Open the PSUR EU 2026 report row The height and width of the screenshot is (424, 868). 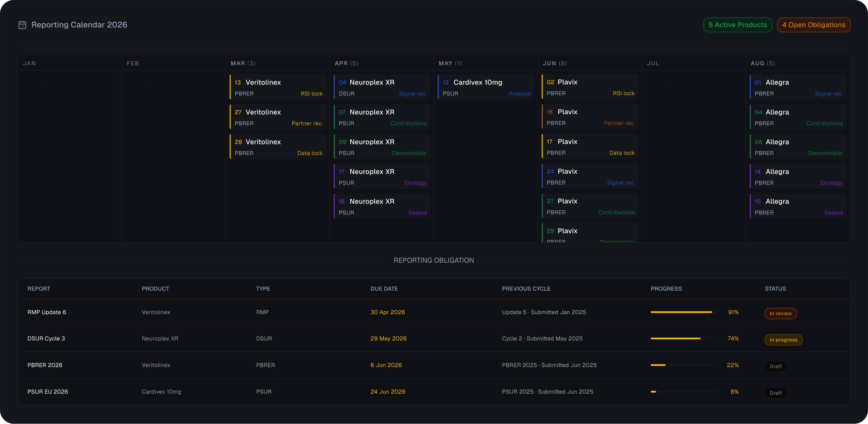point(434,391)
